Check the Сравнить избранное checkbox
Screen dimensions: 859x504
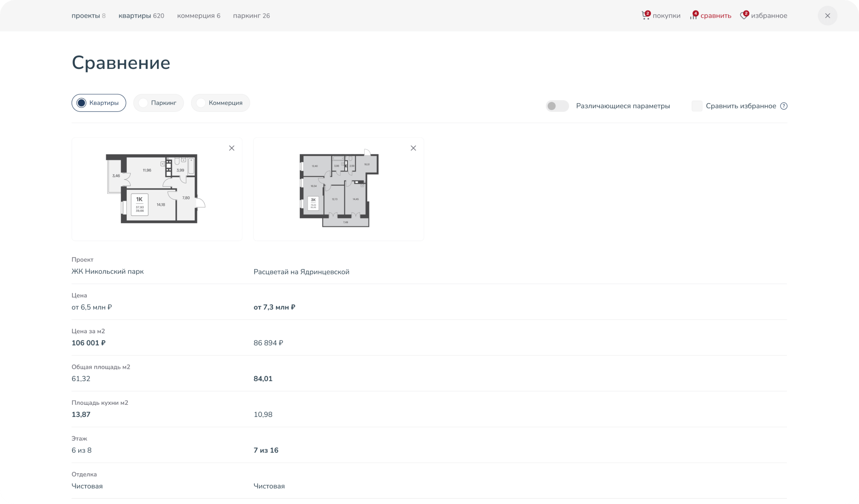pyautogui.click(x=696, y=106)
